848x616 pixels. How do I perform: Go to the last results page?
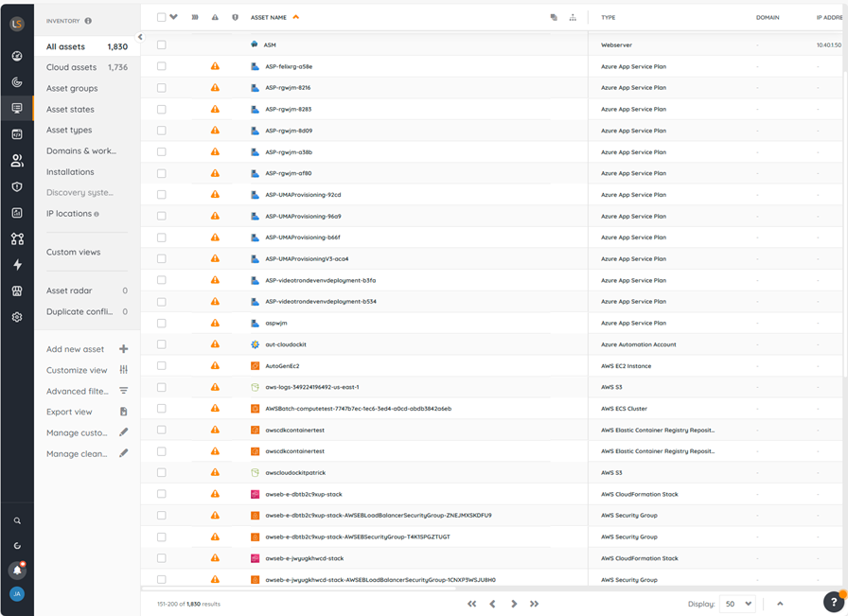pos(535,604)
